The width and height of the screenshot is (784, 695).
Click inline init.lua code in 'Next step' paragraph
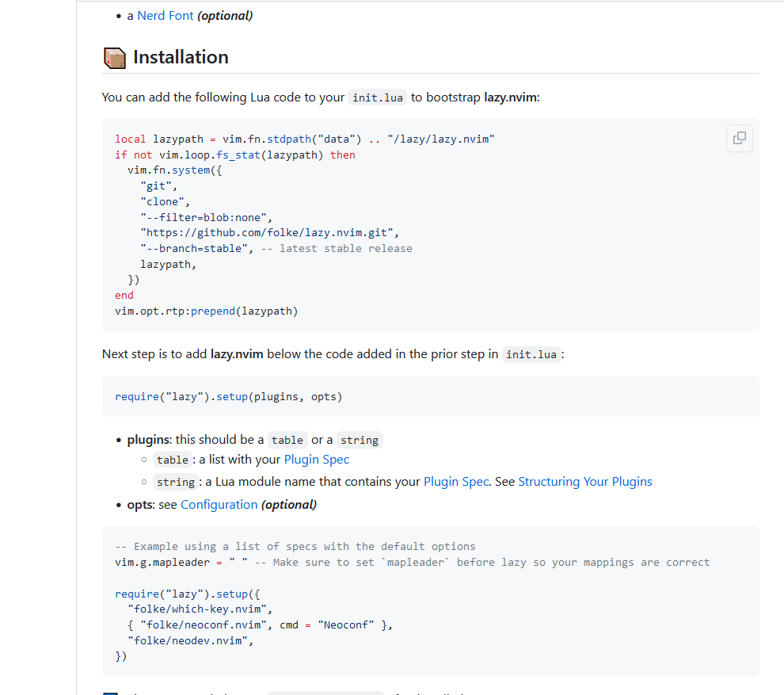(531, 355)
